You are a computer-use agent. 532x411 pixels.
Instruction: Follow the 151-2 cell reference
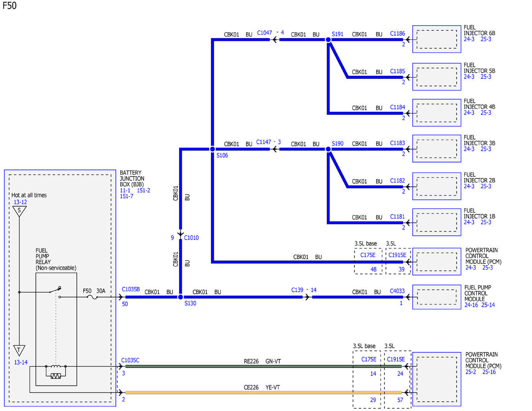pos(144,190)
